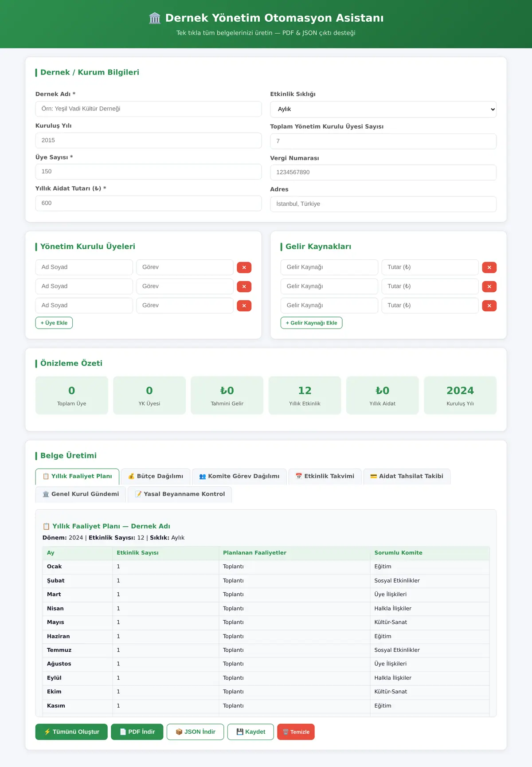Image resolution: width=532 pixels, height=767 pixels.
Task: Focus the first Gelir Kaynağı field
Action: 329,267
